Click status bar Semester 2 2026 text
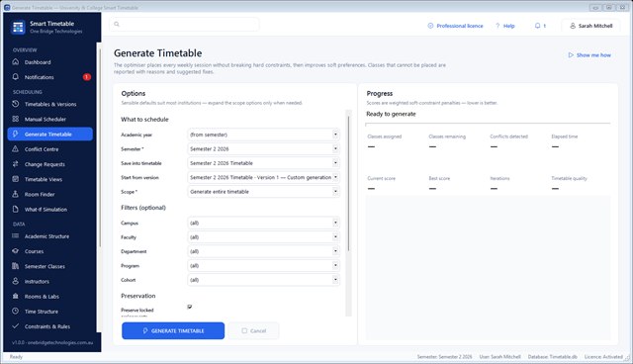This screenshot has height=364, width=633. click(x=444, y=357)
